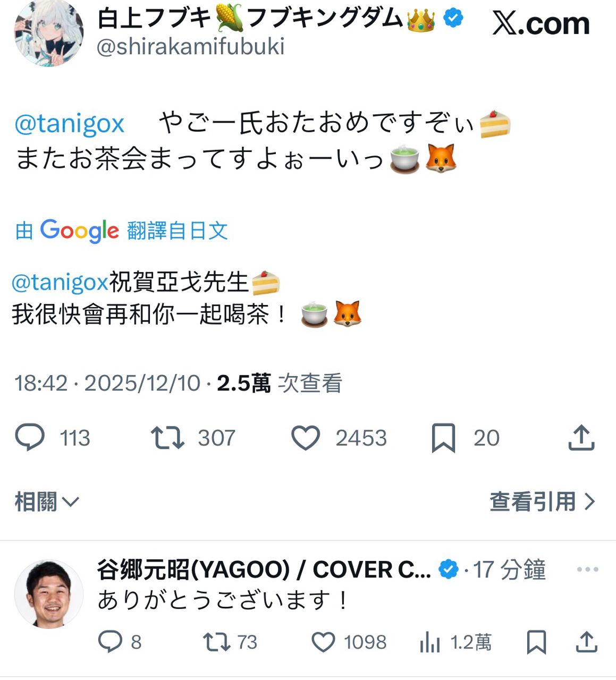The width and height of the screenshot is (616, 680).
Task: Open the three-dot menu on YAGOO's reply
Action: (587, 569)
